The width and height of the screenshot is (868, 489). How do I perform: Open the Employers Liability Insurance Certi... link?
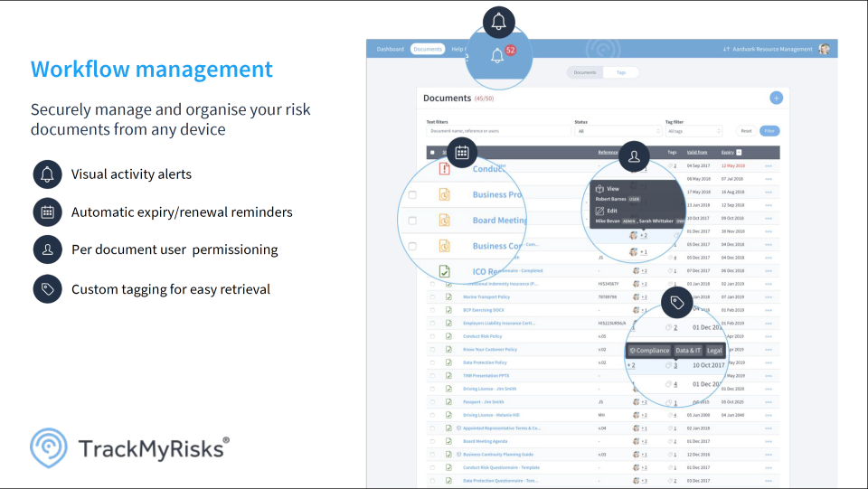[499, 323]
